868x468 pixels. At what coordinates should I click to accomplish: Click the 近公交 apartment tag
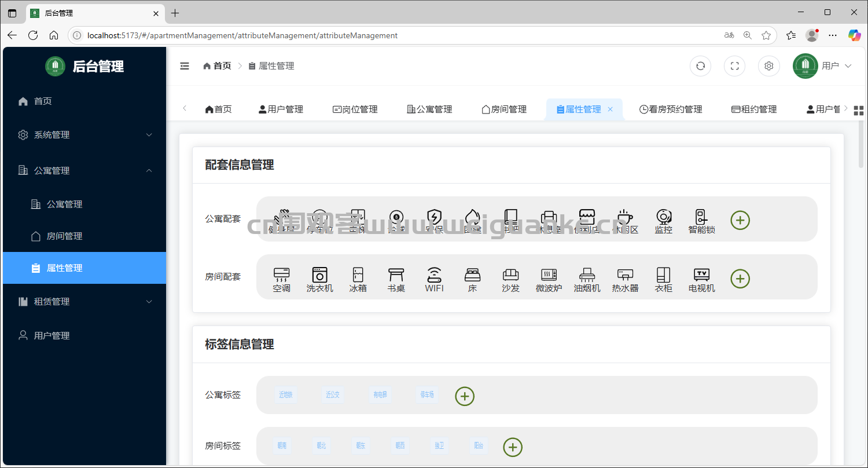point(332,395)
